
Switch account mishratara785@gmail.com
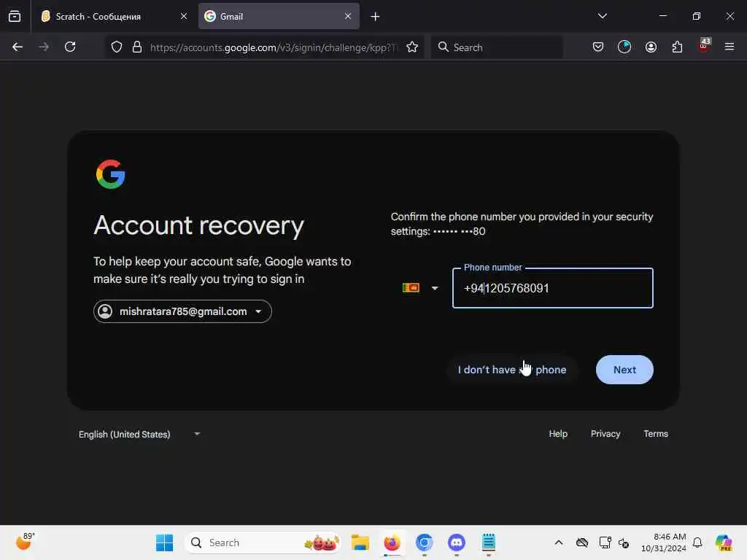(182, 311)
